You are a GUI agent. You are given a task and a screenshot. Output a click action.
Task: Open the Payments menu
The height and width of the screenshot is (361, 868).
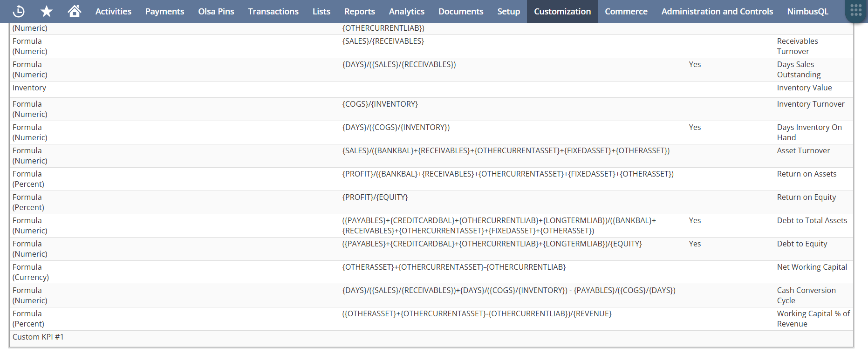164,11
